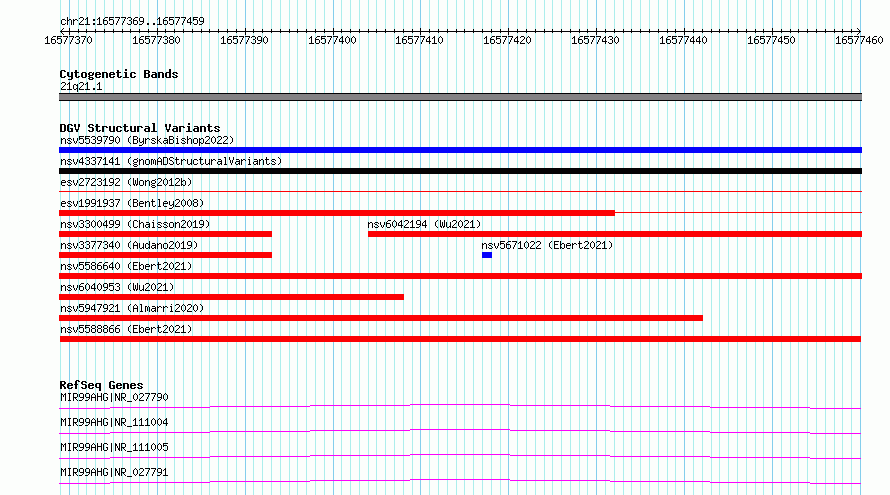Open transcript MIR99AHG|NR_027791 label

coord(114,472)
